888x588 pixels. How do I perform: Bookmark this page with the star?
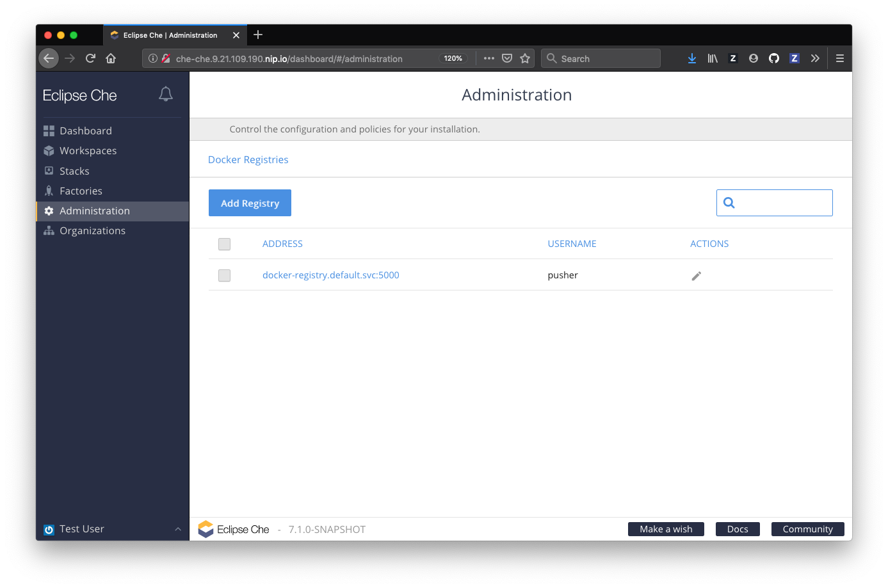coord(525,58)
